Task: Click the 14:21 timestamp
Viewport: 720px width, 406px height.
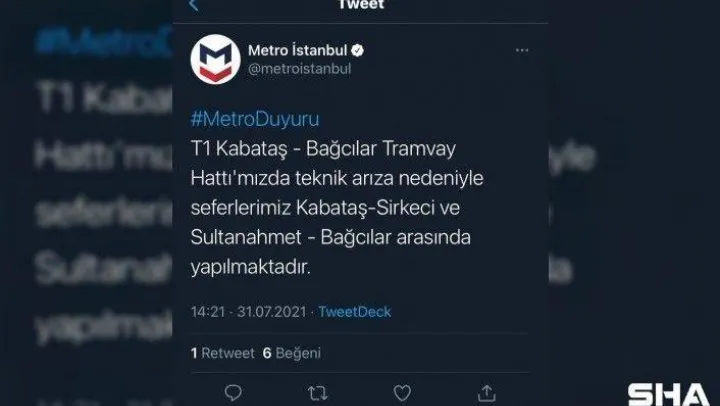Action: (208, 312)
